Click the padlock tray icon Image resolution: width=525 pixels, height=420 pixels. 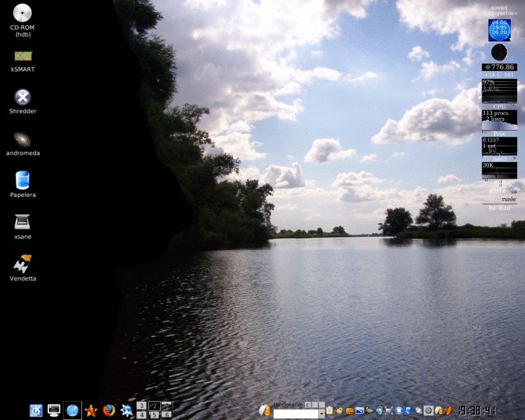click(339, 411)
